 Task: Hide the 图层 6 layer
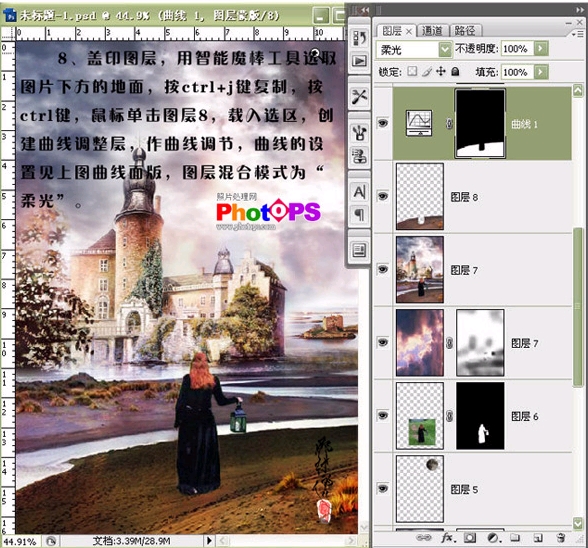[382, 415]
